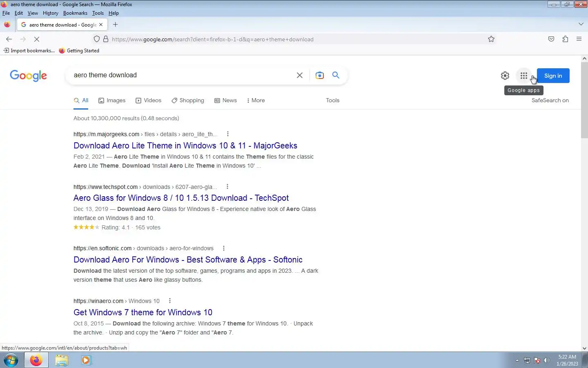
Task: Bookmark this page with the star
Action: coord(491,39)
